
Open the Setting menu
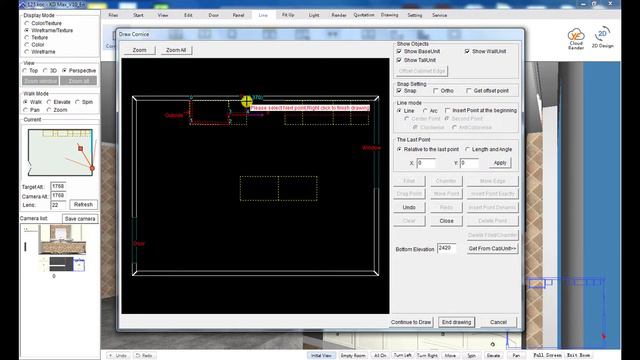tap(415, 15)
